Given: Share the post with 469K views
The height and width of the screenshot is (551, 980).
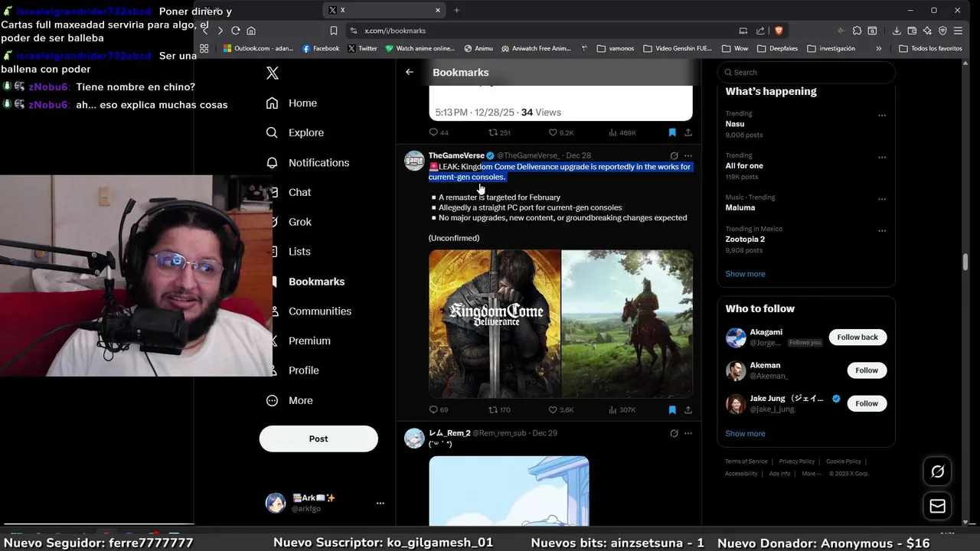Looking at the screenshot, I should click(x=688, y=132).
